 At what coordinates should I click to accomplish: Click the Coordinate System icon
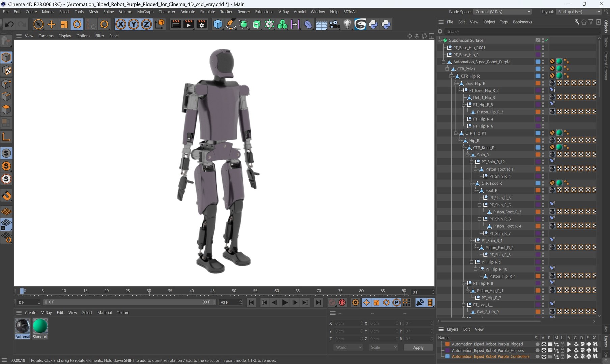coord(160,24)
